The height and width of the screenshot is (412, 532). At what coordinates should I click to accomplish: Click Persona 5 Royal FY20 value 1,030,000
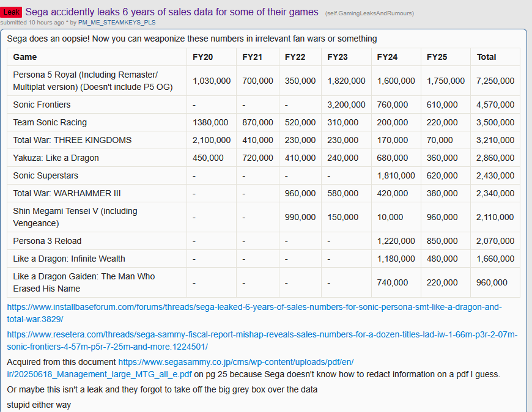click(212, 81)
